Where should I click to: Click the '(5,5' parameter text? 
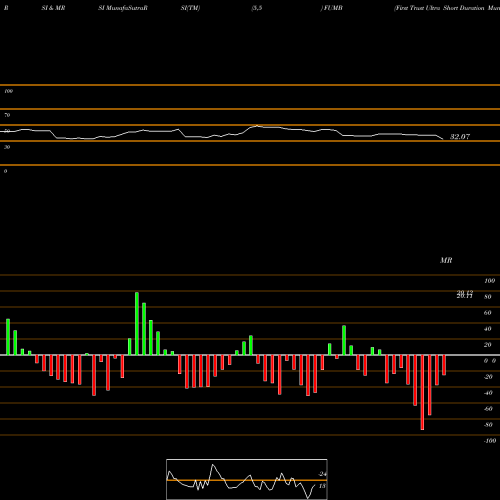(257, 8)
